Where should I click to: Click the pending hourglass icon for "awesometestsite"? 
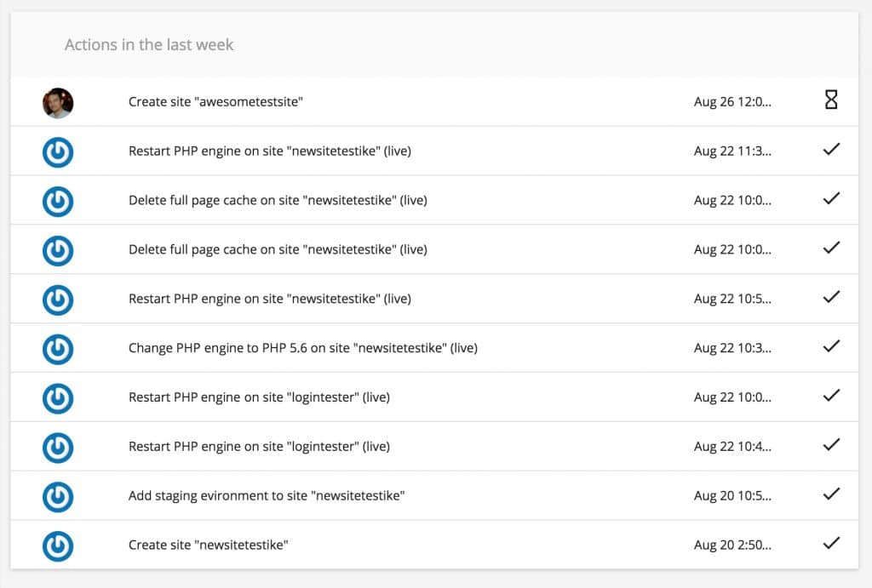(x=830, y=102)
